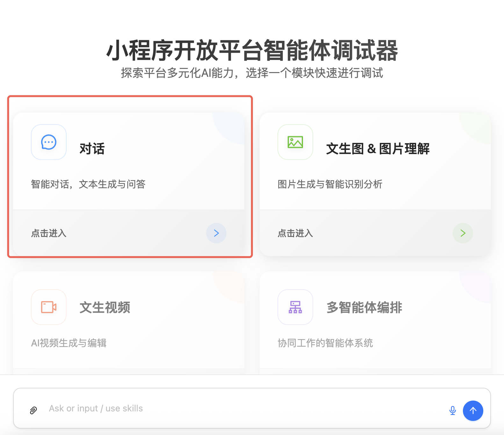
Task: Click the green chevron in 文生图 card
Action: pyautogui.click(x=463, y=233)
